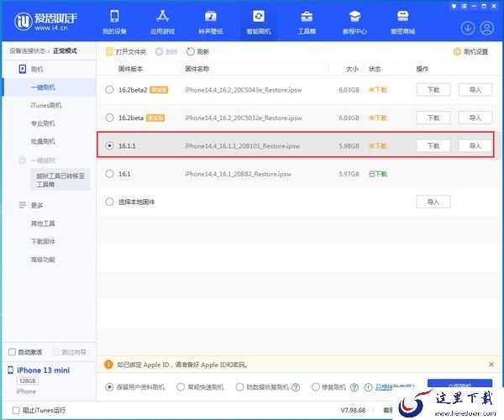Click the blue 立即刷机 flash now button
Viewport: 504px width, 420px height.
(x=459, y=384)
